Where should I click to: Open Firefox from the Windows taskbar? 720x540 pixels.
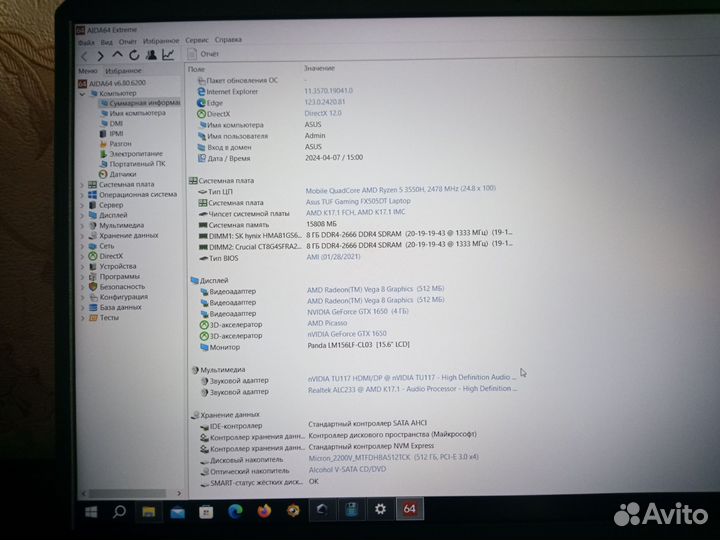263,510
